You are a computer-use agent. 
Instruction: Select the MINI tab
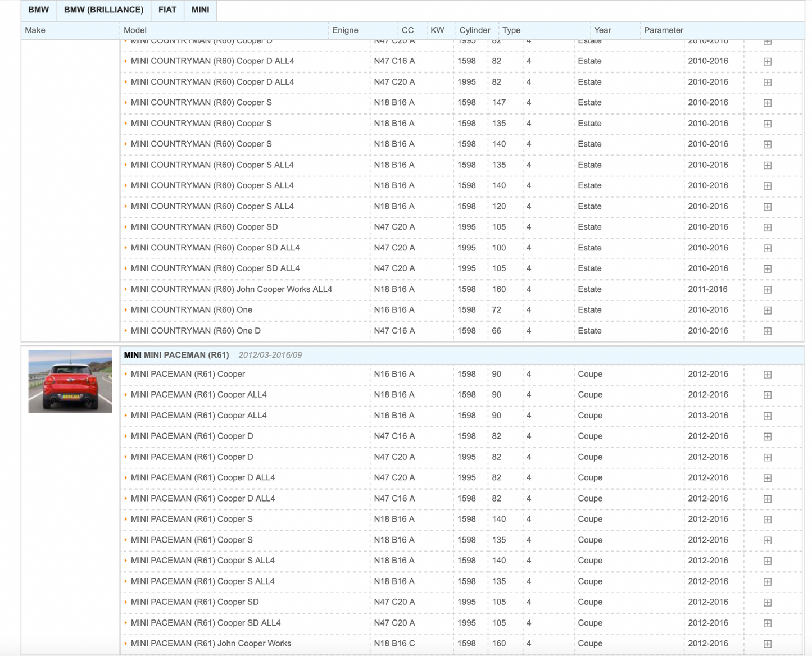[x=200, y=10]
